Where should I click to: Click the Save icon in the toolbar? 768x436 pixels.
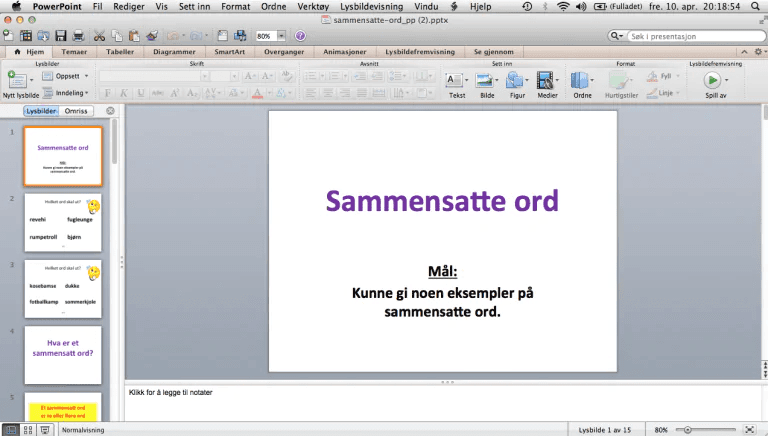(62, 36)
